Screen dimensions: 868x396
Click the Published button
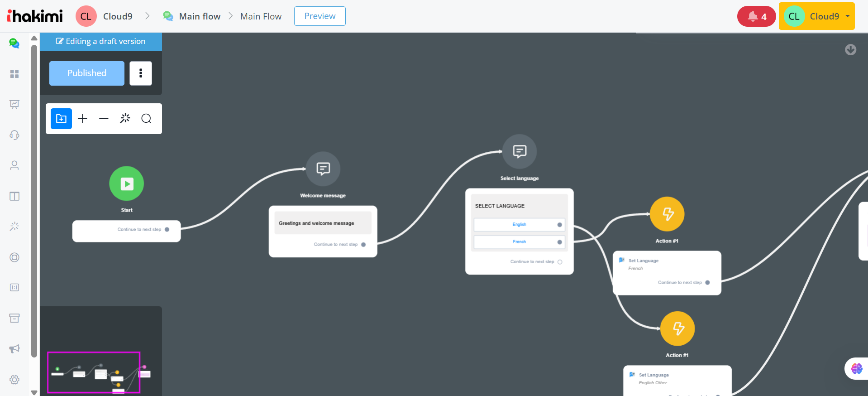(87, 73)
